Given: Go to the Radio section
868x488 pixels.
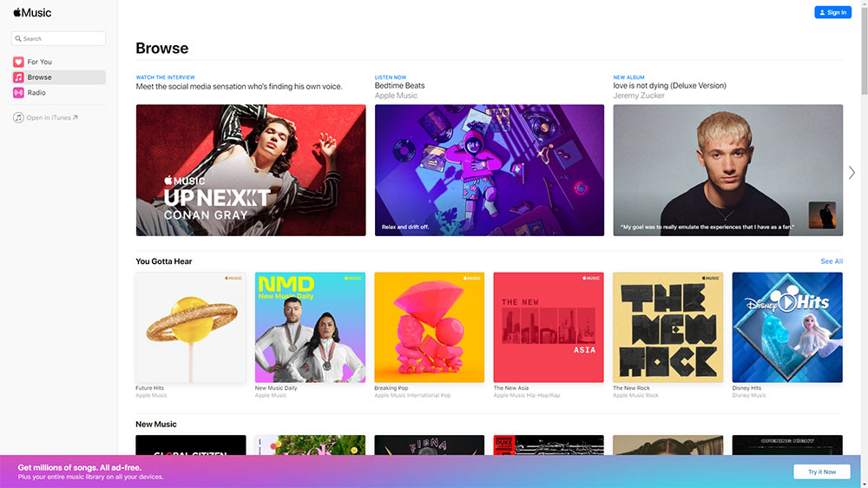Looking at the screenshot, I should point(58,93).
